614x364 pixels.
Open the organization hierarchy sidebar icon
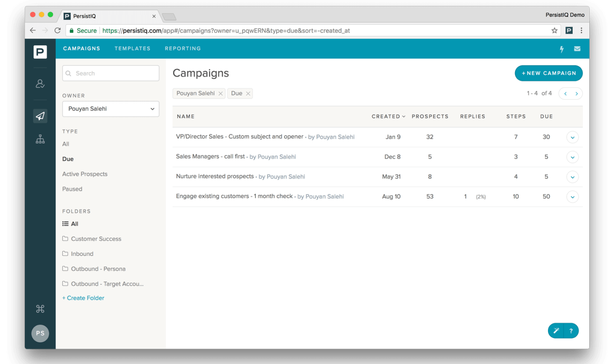[40, 139]
